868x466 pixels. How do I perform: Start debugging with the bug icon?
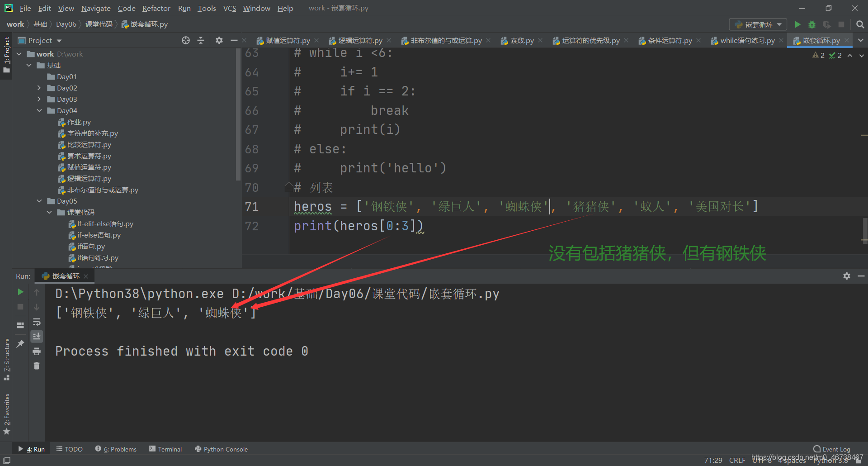tap(812, 24)
